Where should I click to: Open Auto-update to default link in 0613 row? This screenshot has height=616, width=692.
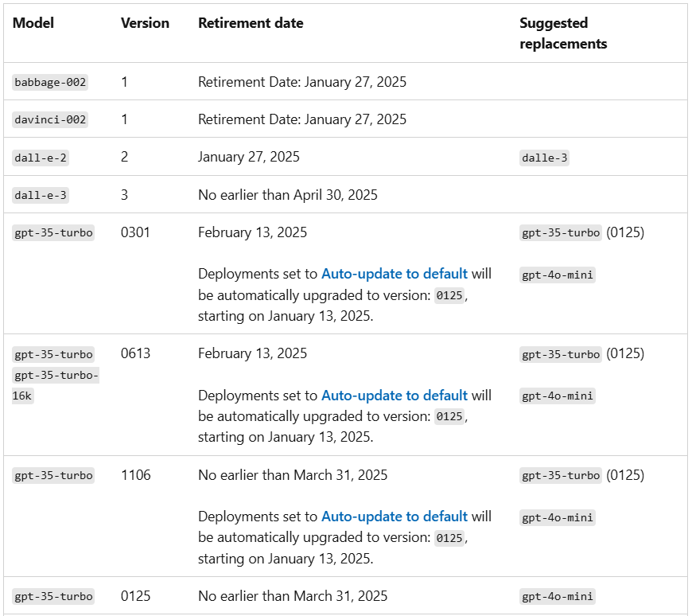pos(394,396)
